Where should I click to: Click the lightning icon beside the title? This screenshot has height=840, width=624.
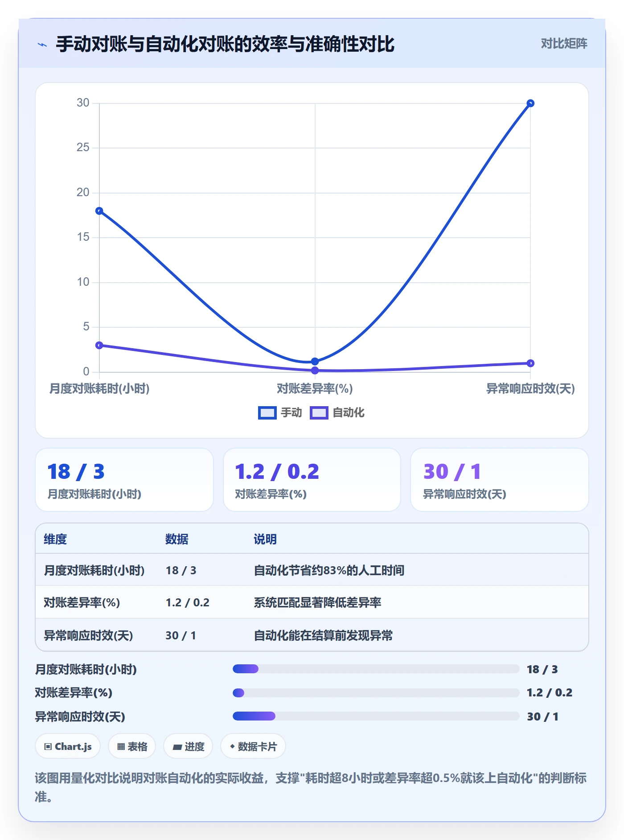click(x=42, y=45)
